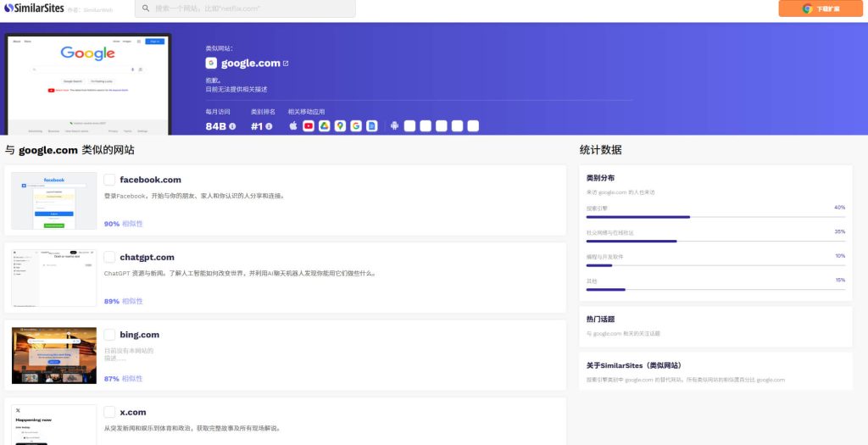The width and height of the screenshot is (868, 445).
Task: Click the search magnifier icon
Action: pyautogui.click(x=146, y=8)
